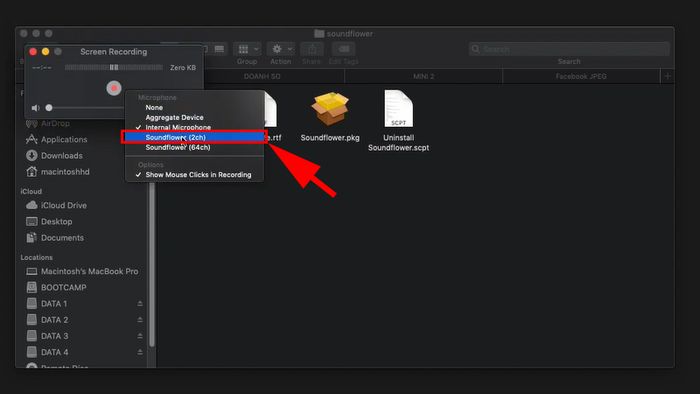The width and height of the screenshot is (700, 394).
Task: Click the audio level meter in Screen Recording
Action: point(114,67)
